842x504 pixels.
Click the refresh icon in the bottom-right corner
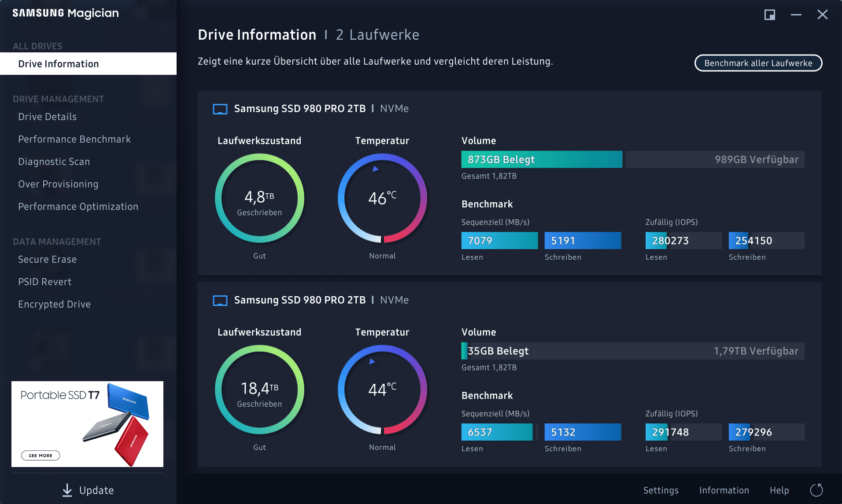click(x=816, y=490)
